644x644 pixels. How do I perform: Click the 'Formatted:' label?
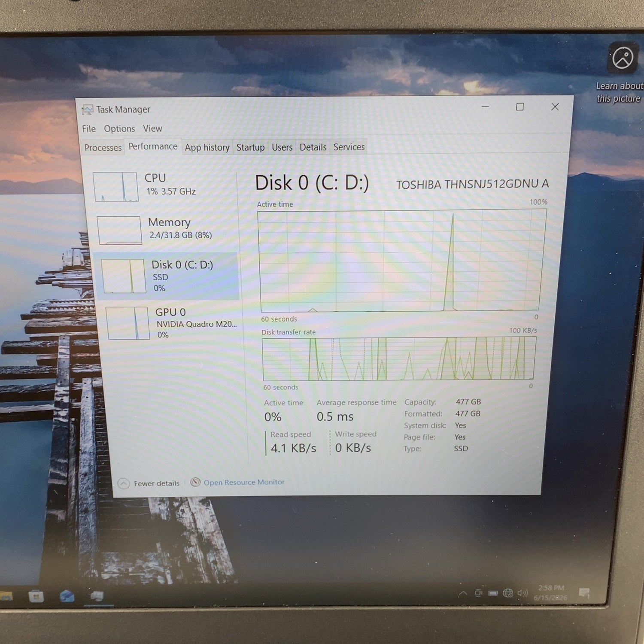pos(423,414)
